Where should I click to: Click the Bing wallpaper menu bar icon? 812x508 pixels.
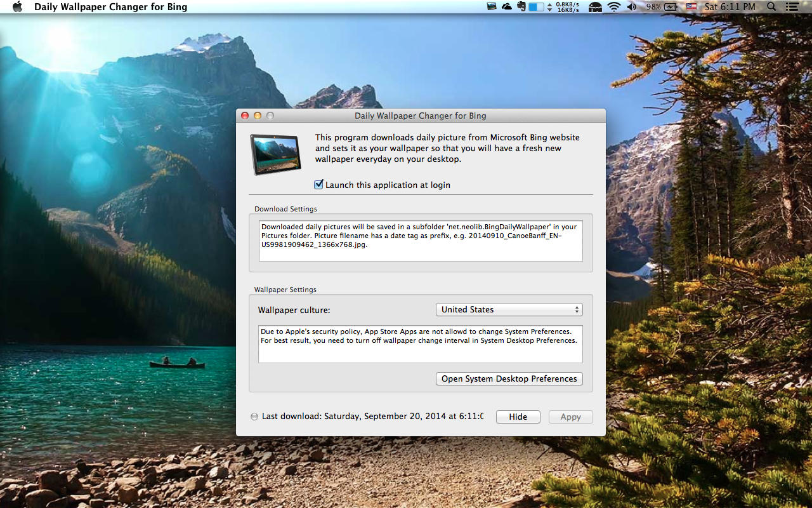[492, 7]
